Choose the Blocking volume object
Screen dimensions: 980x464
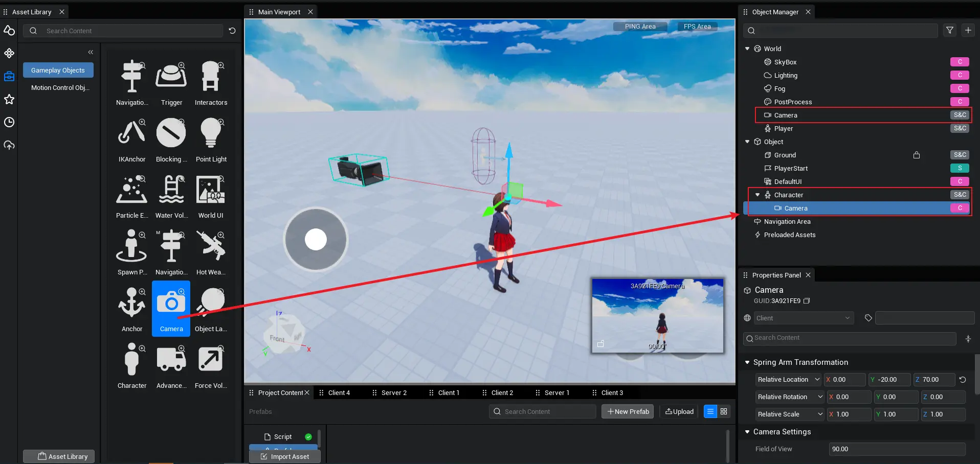coord(171,140)
